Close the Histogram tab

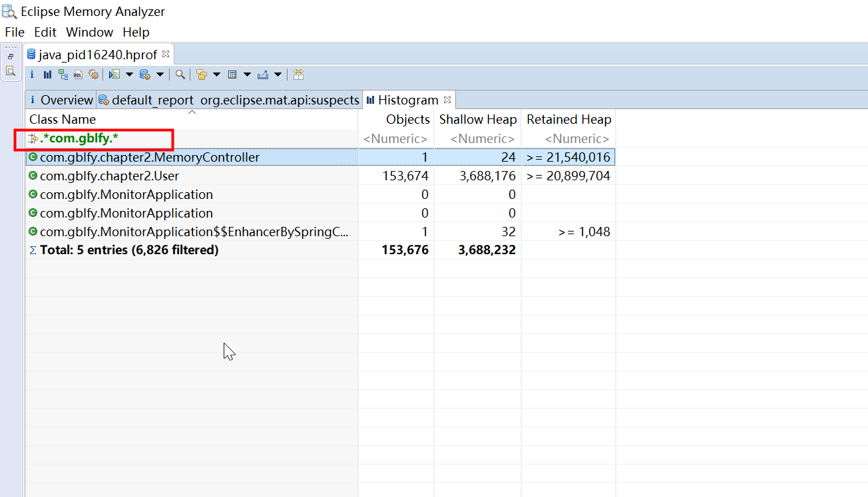point(447,100)
